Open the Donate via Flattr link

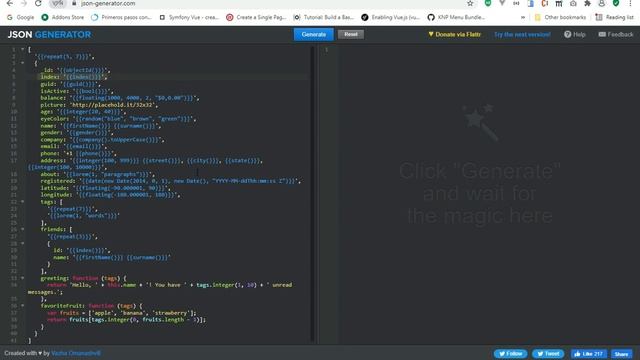[x=454, y=35]
